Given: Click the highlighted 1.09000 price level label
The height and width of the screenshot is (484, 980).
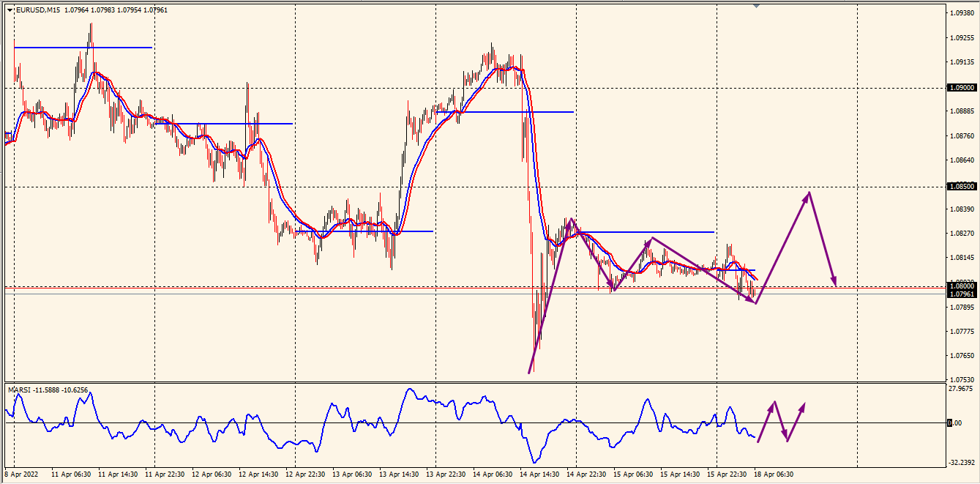Looking at the screenshot, I should [962, 88].
